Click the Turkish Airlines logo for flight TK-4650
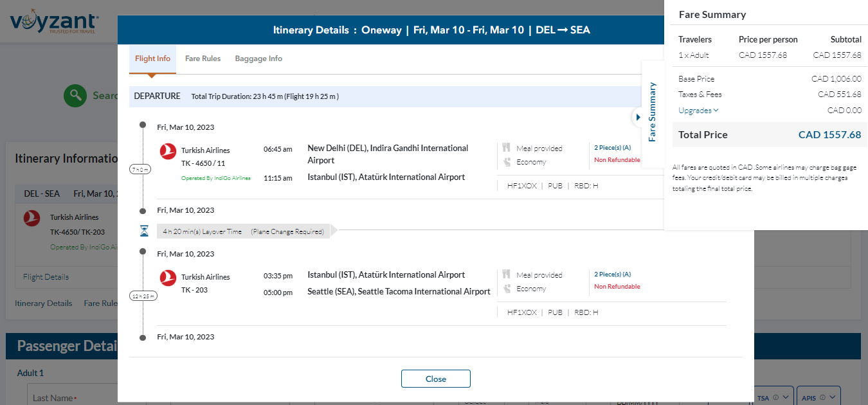 pos(168,151)
